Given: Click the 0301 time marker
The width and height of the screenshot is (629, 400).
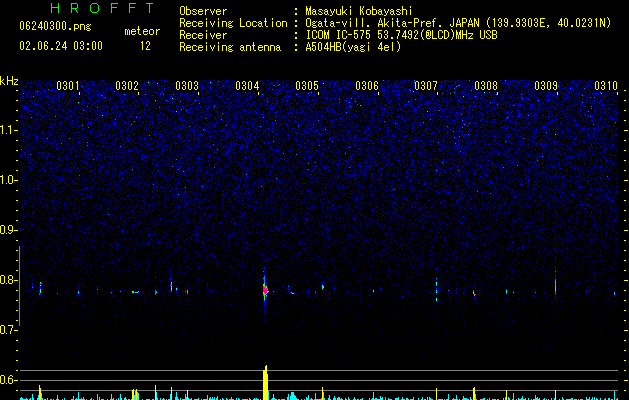Looking at the screenshot, I should [67, 85].
